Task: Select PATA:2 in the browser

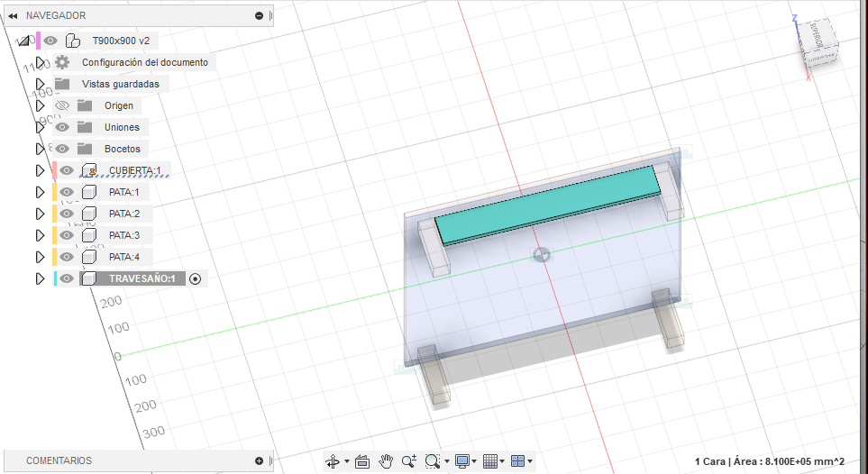Action: click(x=123, y=214)
